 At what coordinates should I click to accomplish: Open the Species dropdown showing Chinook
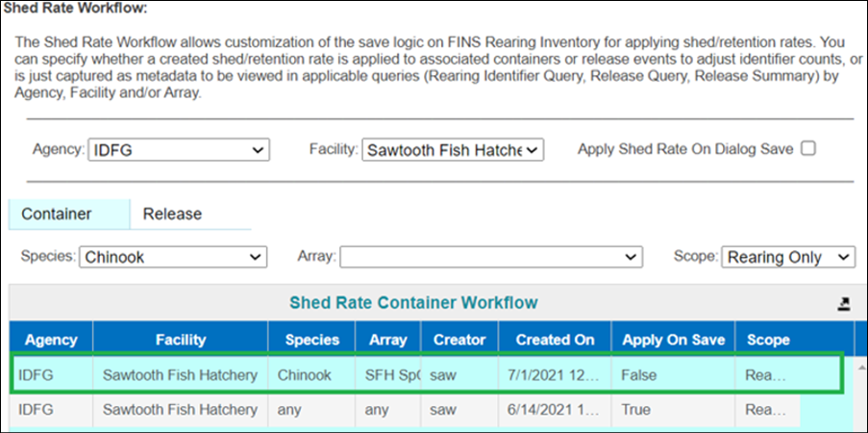coord(173,257)
